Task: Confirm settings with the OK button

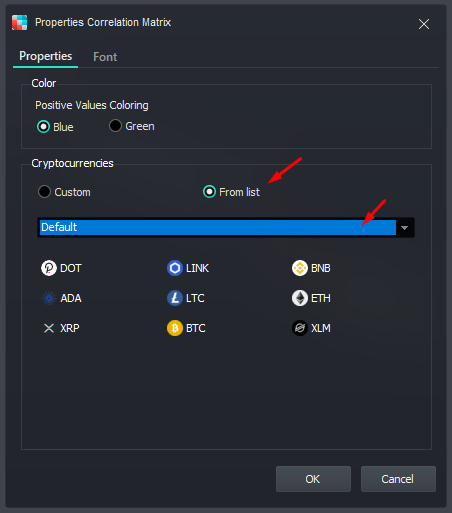Action: click(x=313, y=479)
